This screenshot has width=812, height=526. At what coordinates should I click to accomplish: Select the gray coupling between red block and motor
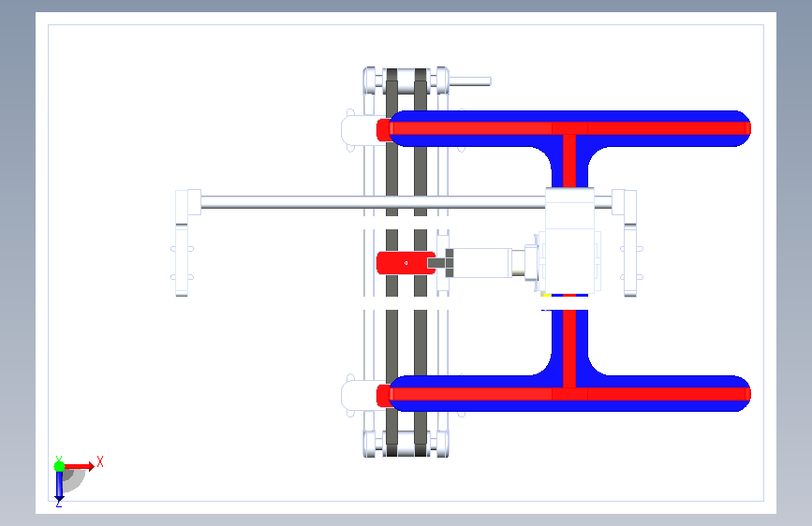[441, 263]
